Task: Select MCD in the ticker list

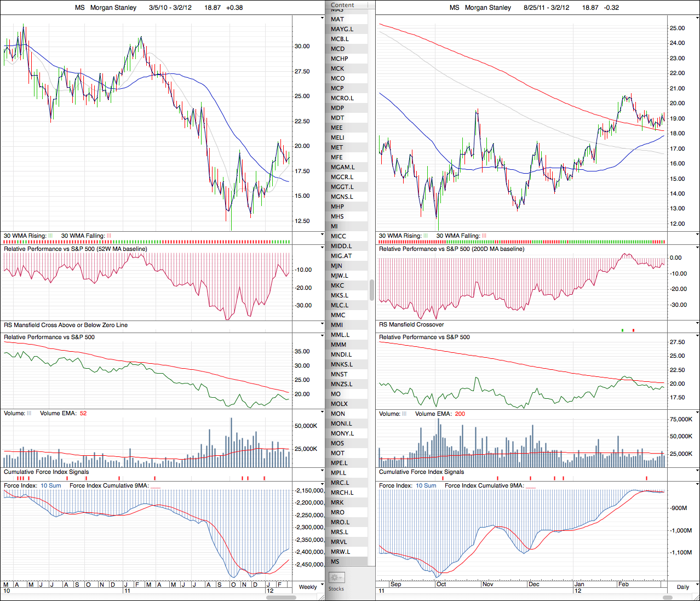Action: tap(338, 49)
